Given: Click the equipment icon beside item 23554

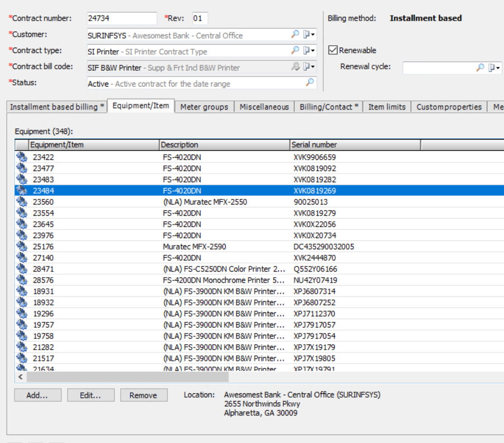Looking at the screenshot, I should [x=22, y=213].
